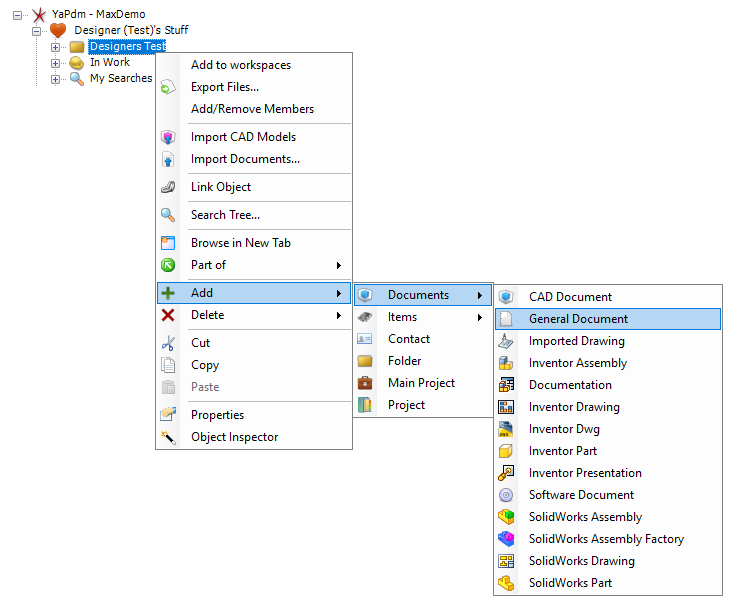The height and width of the screenshot is (597, 730).
Task: Expand the Designers Test tree node
Action: coord(56,47)
